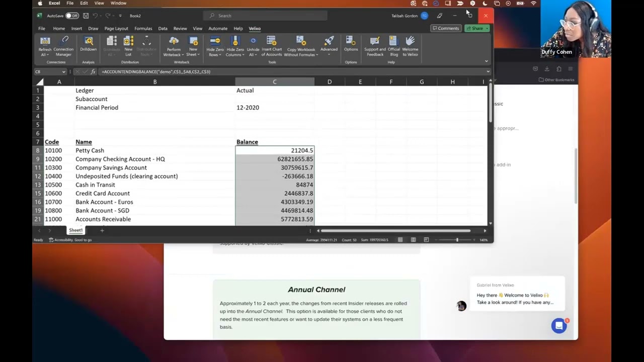This screenshot has width=644, height=362.
Task: Switch to the Page Layout tab
Action: tap(116, 29)
